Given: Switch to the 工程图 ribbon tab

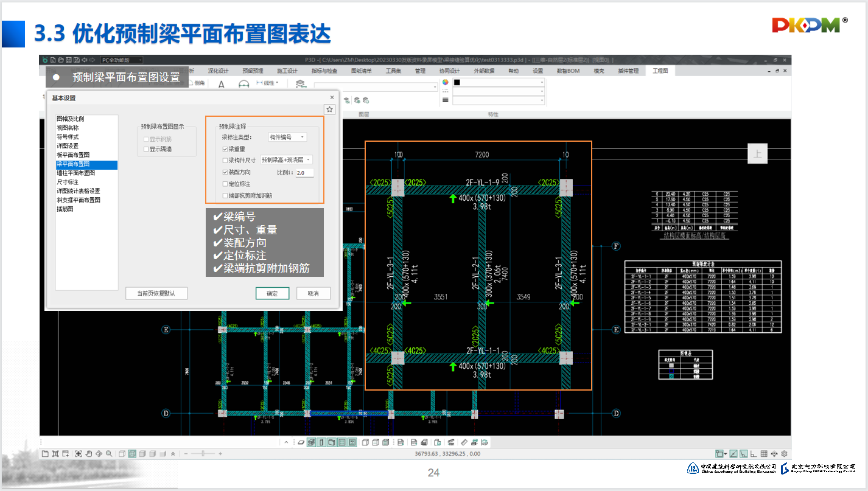Looking at the screenshot, I should [660, 71].
